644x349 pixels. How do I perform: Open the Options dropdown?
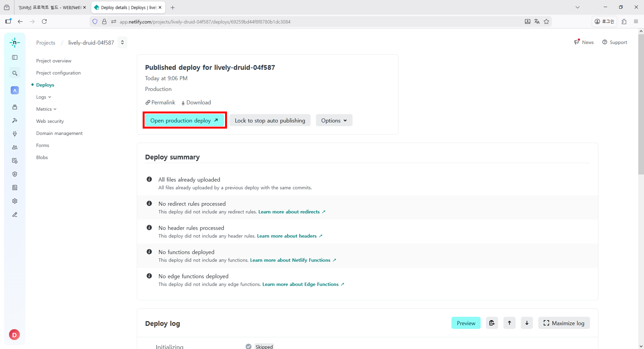coord(334,121)
